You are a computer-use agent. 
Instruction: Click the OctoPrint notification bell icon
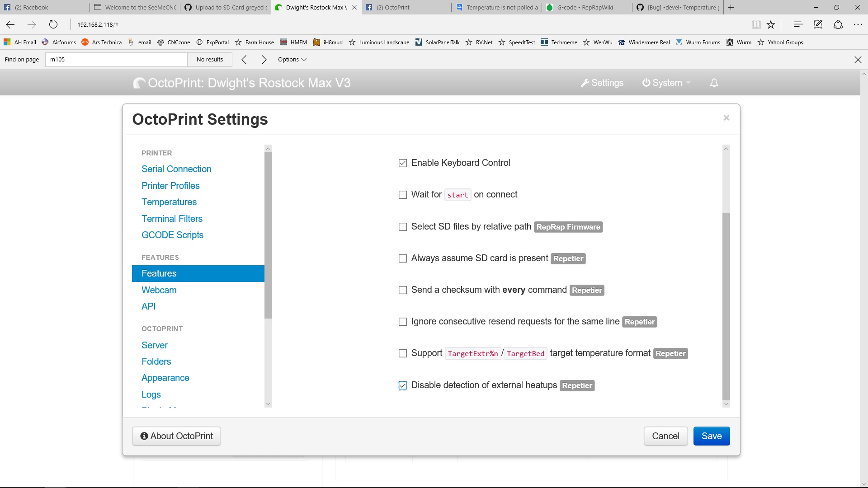[714, 83]
